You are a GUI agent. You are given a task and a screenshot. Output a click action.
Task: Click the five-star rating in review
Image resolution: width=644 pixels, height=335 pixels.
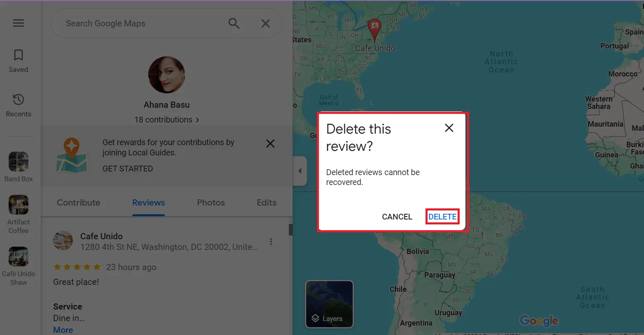click(77, 267)
